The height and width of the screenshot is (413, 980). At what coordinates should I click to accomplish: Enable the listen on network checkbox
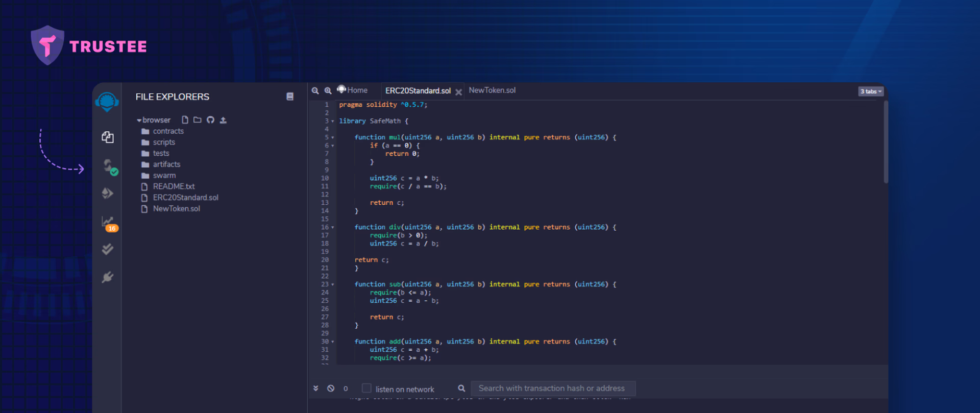366,388
